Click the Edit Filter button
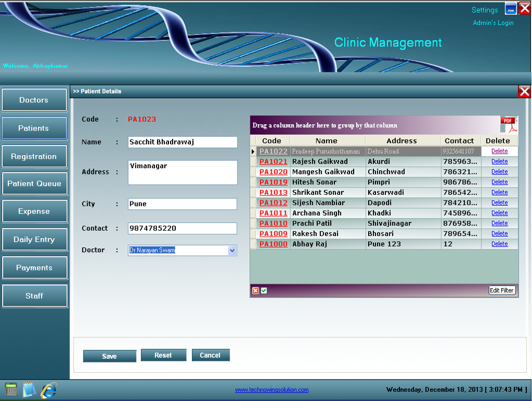532x401 pixels. pyautogui.click(x=502, y=290)
